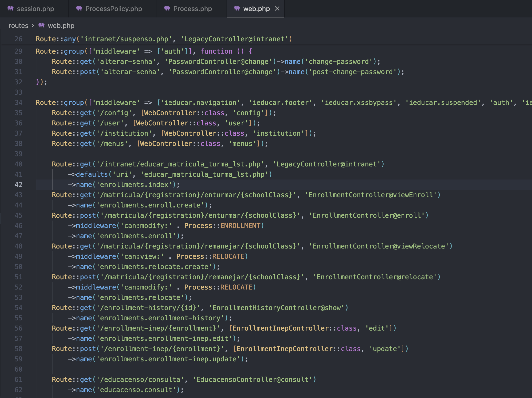
Task: Click the routes breadcrumb folder
Action: point(18,26)
